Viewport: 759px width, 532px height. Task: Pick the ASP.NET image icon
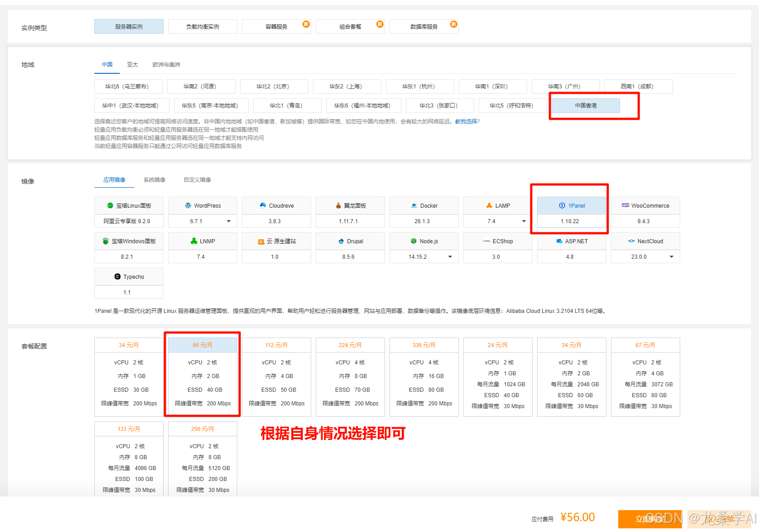tap(559, 241)
